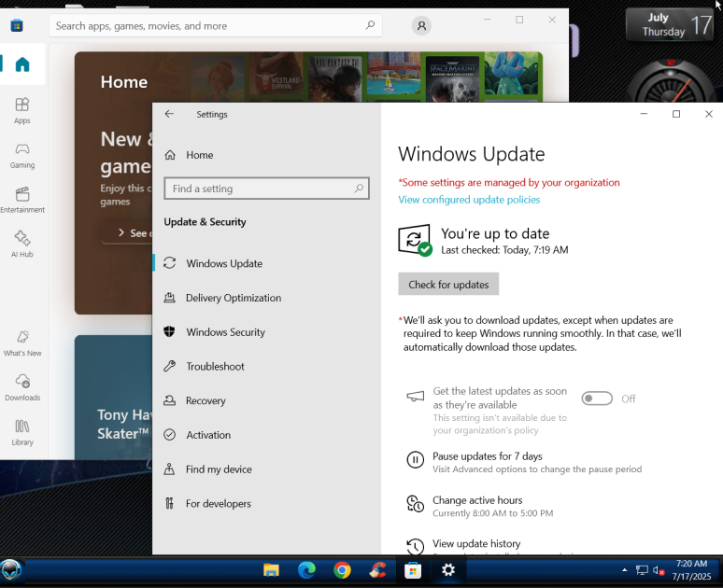
Task: Click the Windows Update status icon
Action: tap(415, 240)
